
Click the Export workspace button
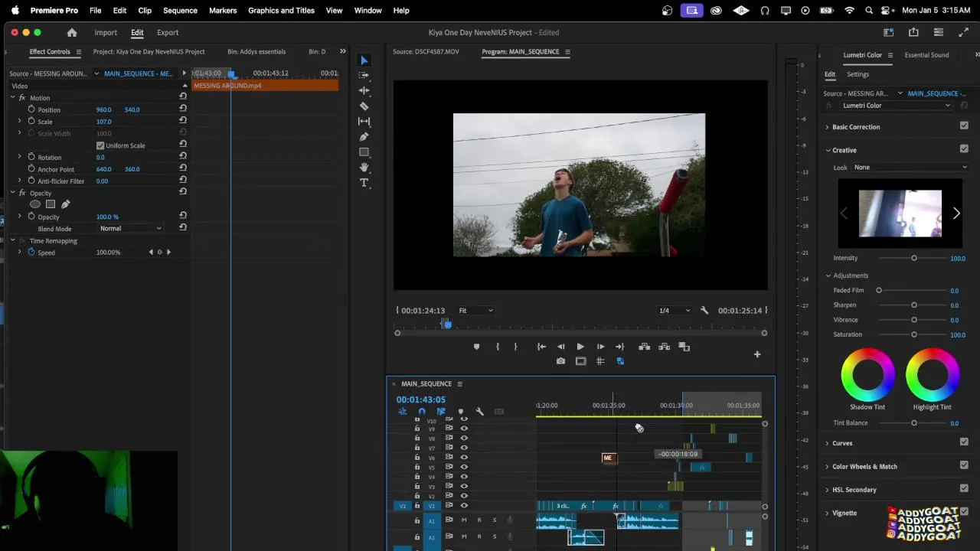point(168,33)
